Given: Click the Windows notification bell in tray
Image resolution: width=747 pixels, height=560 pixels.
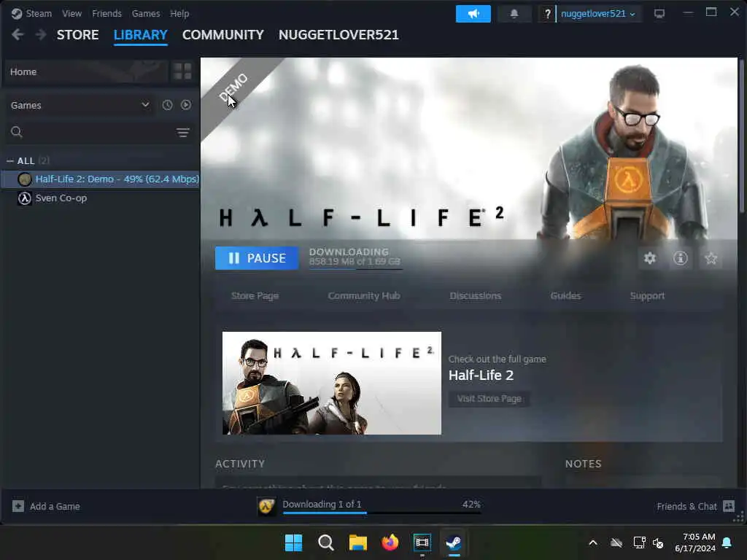Looking at the screenshot, I should [727, 542].
